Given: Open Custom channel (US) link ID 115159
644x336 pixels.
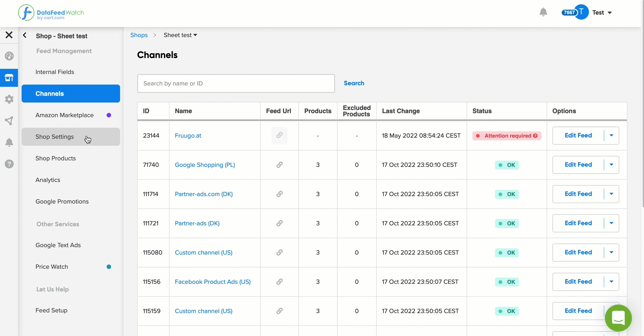Looking at the screenshot, I should (203, 311).
